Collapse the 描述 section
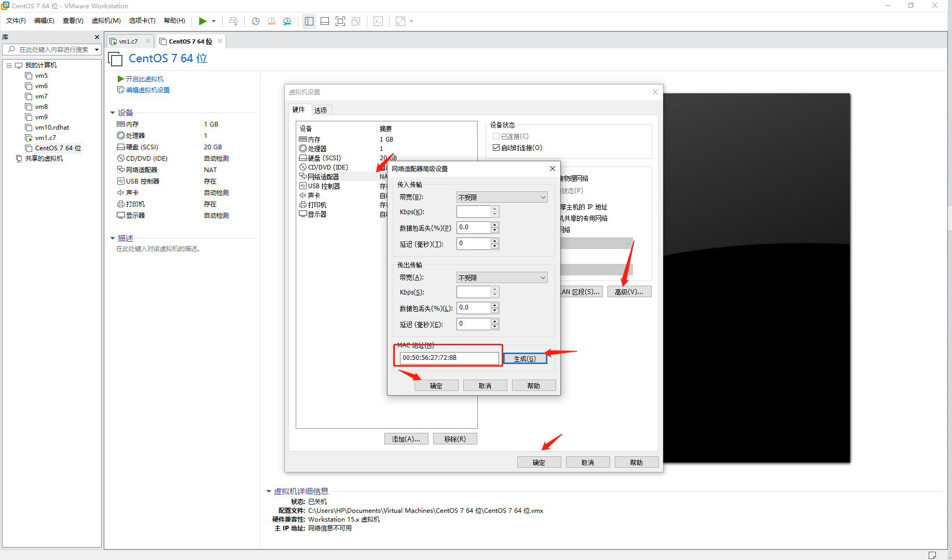Viewport: 952px width, 560px height. [x=113, y=238]
